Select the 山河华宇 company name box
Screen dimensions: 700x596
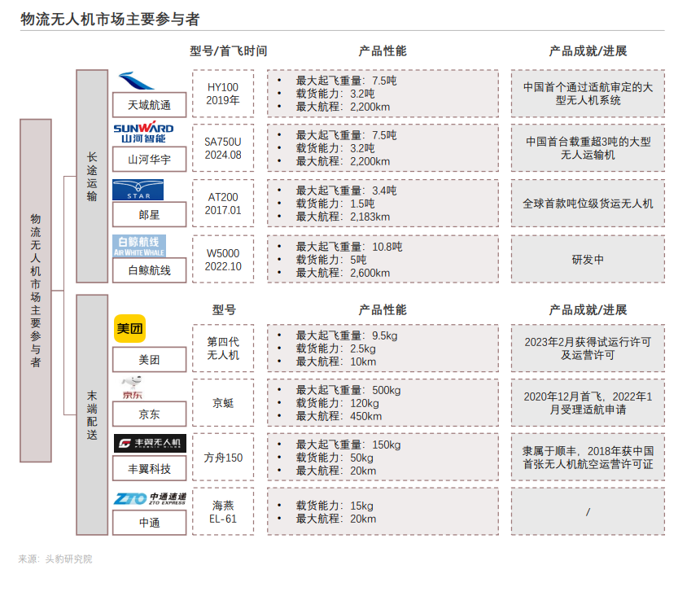point(149,160)
